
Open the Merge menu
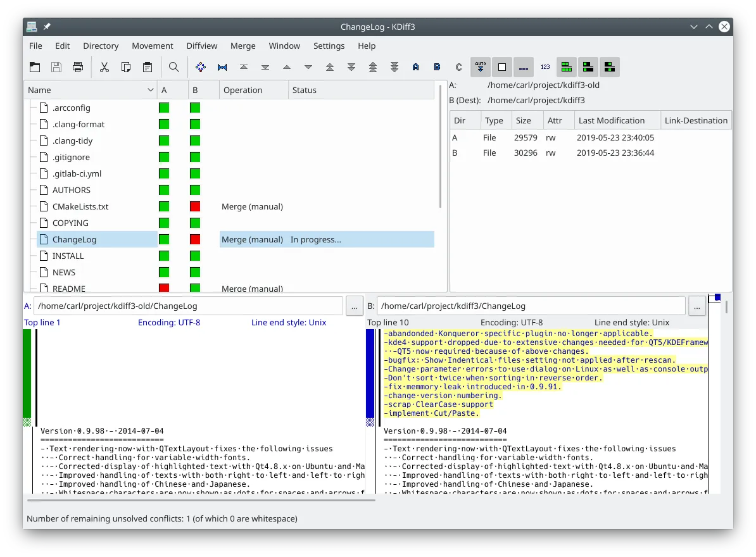pos(243,46)
